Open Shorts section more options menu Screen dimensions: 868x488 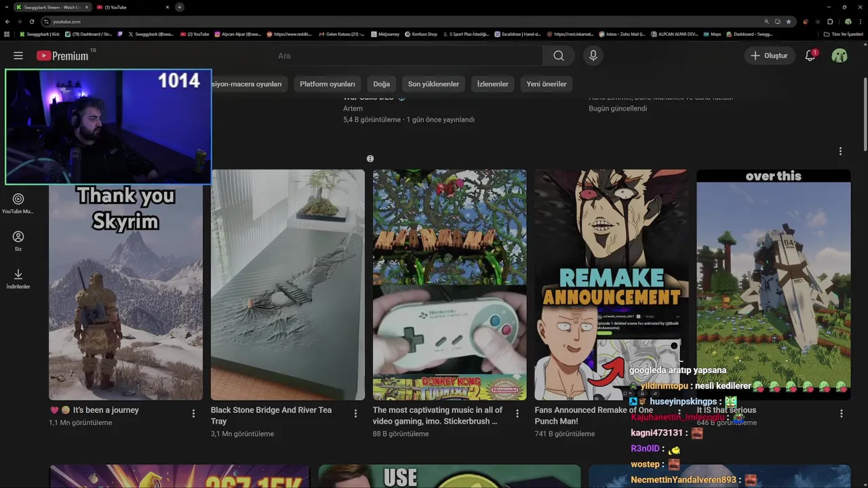(x=840, y=151)
